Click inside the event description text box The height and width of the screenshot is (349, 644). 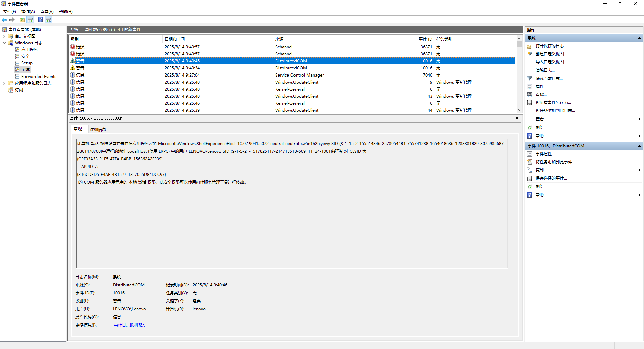[292, 204]
